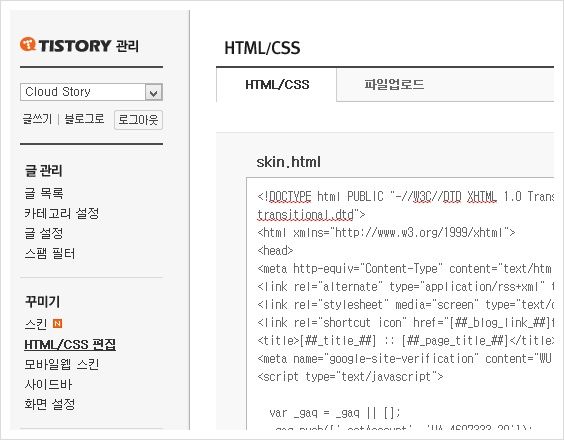Open 화면 설정 menu item
The height and width of the screenshot is (440, 564).
click(x=50, y=404)
